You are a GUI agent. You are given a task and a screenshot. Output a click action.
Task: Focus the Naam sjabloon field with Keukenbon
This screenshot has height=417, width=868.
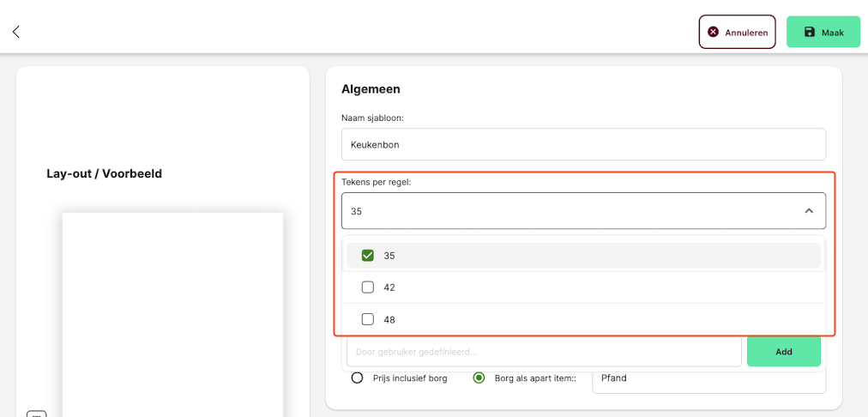(583, 144)
